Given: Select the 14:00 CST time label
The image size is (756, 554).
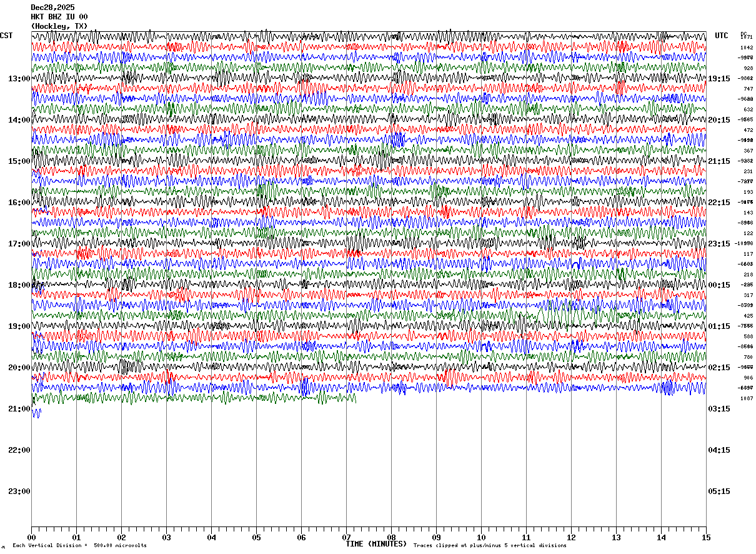Looking at the screenshot, I should coord(19,120).
